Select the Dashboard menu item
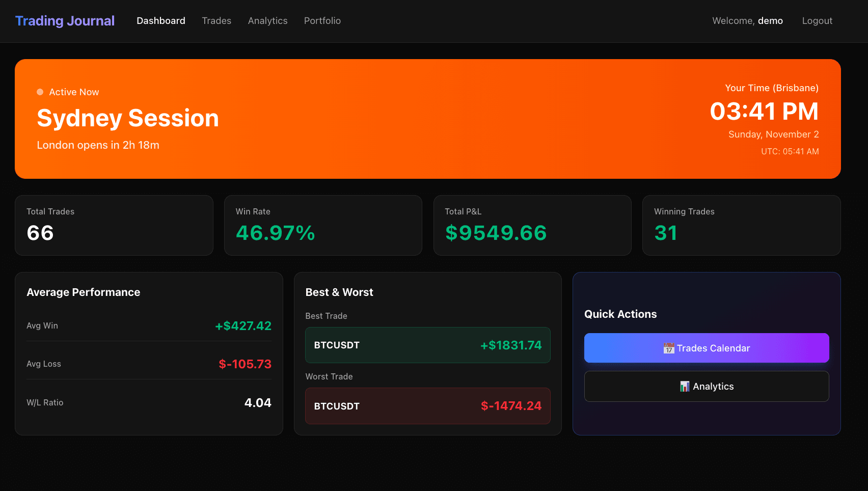868x491 pixels. (x=160, y=20)
